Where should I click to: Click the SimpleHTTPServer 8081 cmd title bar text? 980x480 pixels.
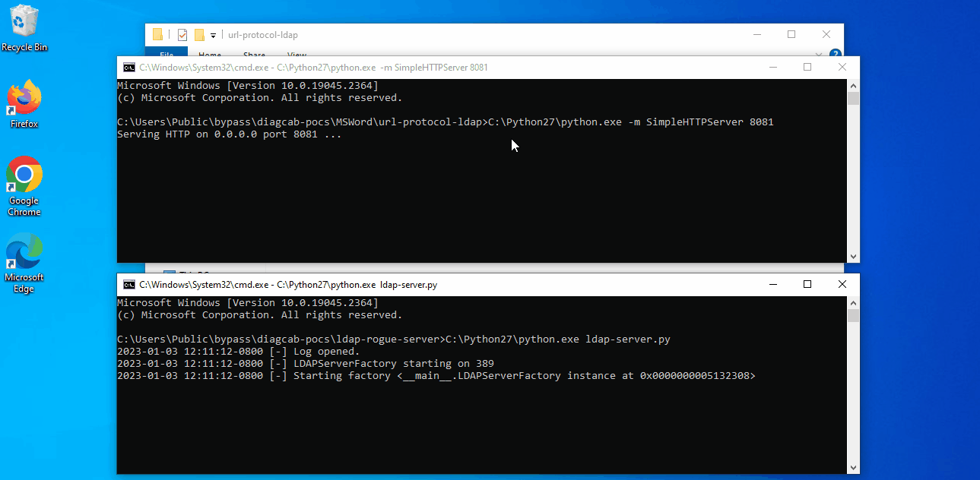coord(313,68)
